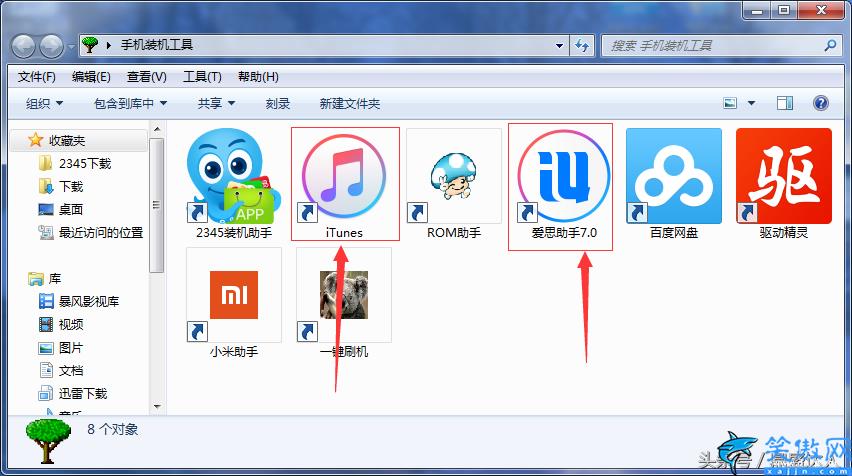Click the 手机装机工具 breadcrumb text
Viewport: 852px width, 476px height.
156,45
